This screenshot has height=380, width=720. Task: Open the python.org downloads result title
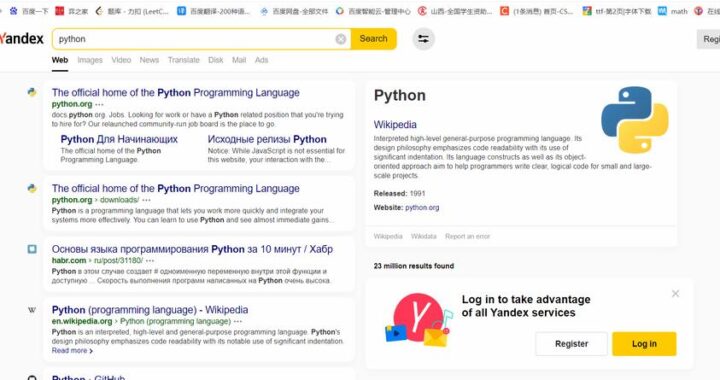[x=175, y=189]
